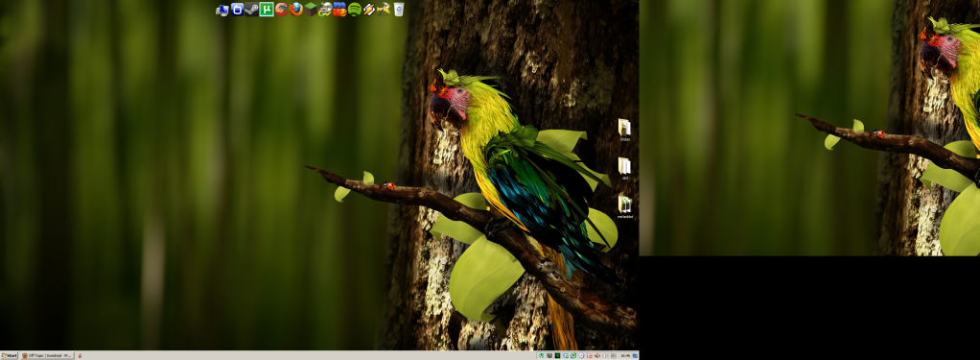Screen dimensions: 980x360
Task: Click the first green system tray icon
Action: (541, 355)
